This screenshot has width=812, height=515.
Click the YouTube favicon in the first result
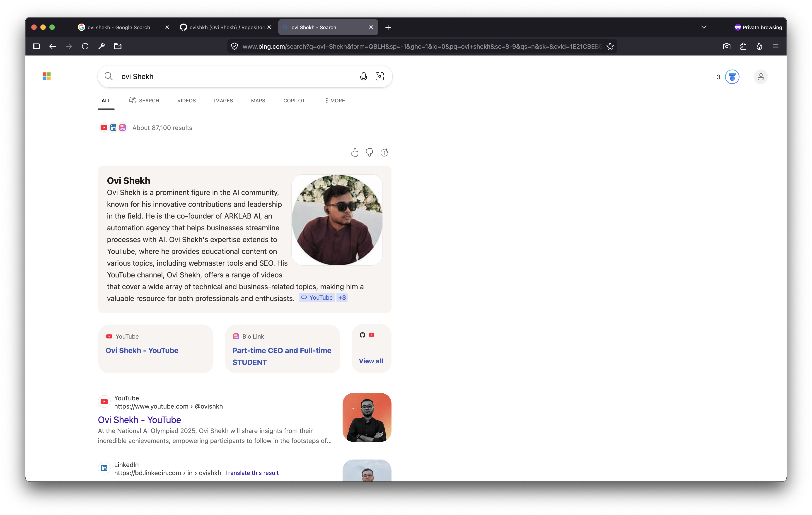tap(104, 402)
